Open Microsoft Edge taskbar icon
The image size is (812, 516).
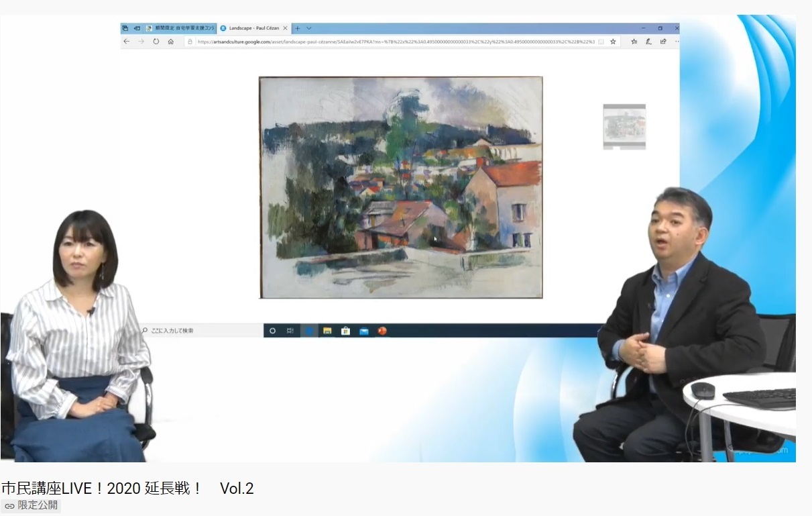[310, 331]
